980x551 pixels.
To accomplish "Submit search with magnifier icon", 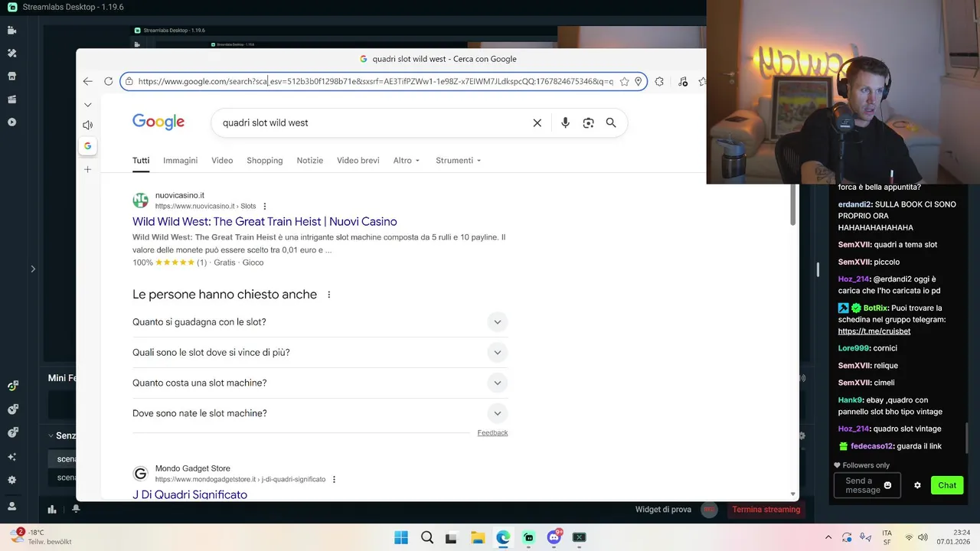I will (x=611, y=122).
